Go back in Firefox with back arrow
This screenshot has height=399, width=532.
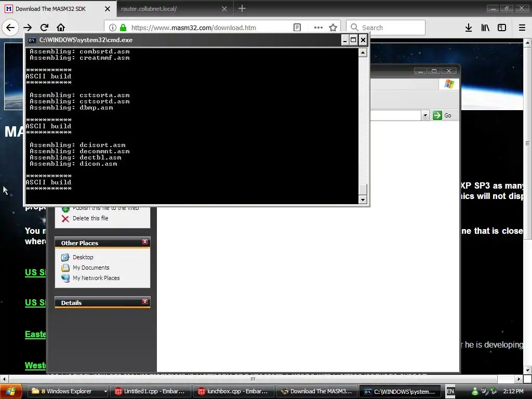[10, 28]
